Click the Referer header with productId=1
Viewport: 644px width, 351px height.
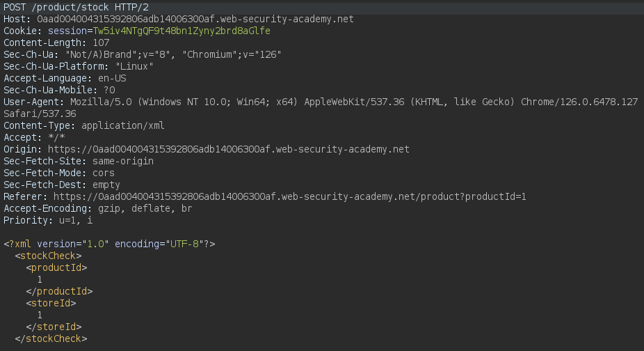(265, 196)
